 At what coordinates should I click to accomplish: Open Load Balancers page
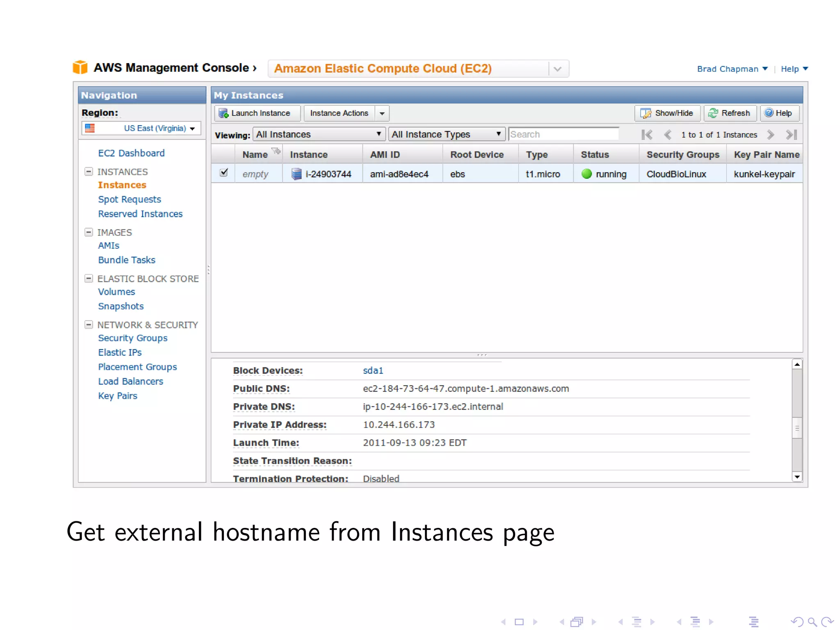click(x=130, y=381)
